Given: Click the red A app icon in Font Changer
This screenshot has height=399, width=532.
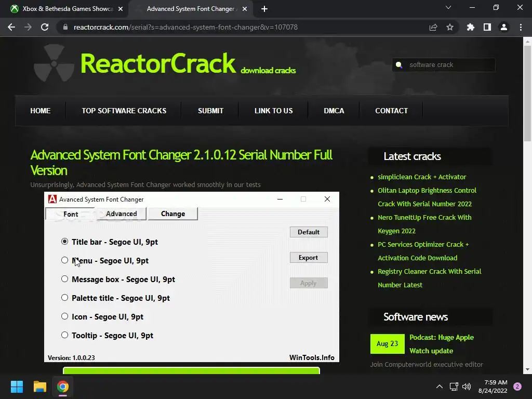Looking at the screenshot, I should tap(52, 199).
